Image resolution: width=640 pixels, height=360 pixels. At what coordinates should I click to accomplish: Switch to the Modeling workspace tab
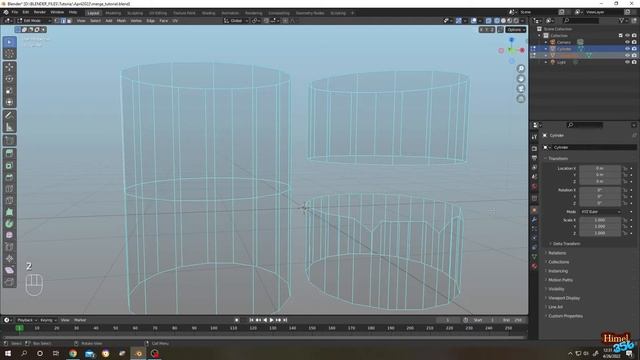point(113,13)
